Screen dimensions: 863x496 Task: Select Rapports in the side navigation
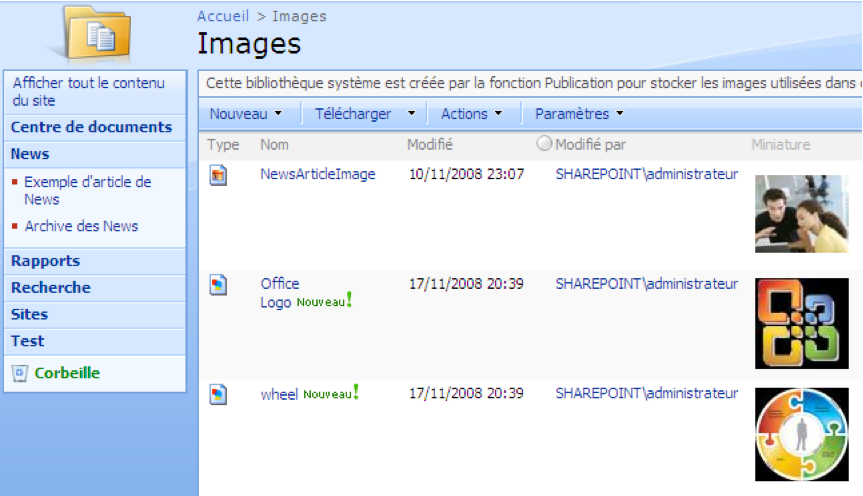pyautogui.click(x=45, y=261)
